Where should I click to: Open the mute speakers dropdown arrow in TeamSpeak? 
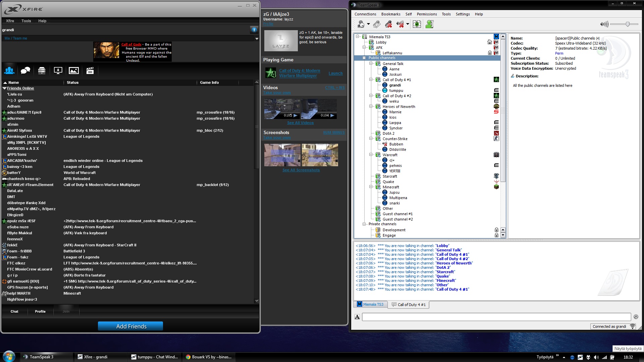pyautogui.click(x=408, y=24)
